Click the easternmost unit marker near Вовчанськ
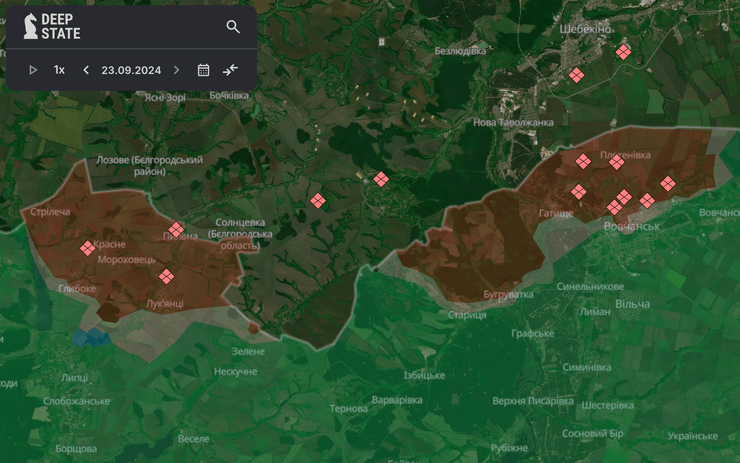 pyautogui.click(x=667, y=183)
